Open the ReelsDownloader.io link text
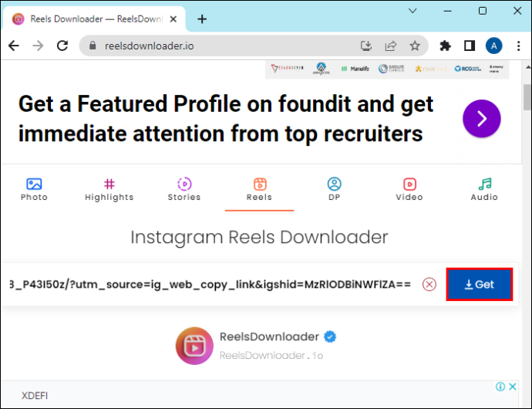Image resolution: width=532 pixels, height=409 pixels. (x=271, y=355)
